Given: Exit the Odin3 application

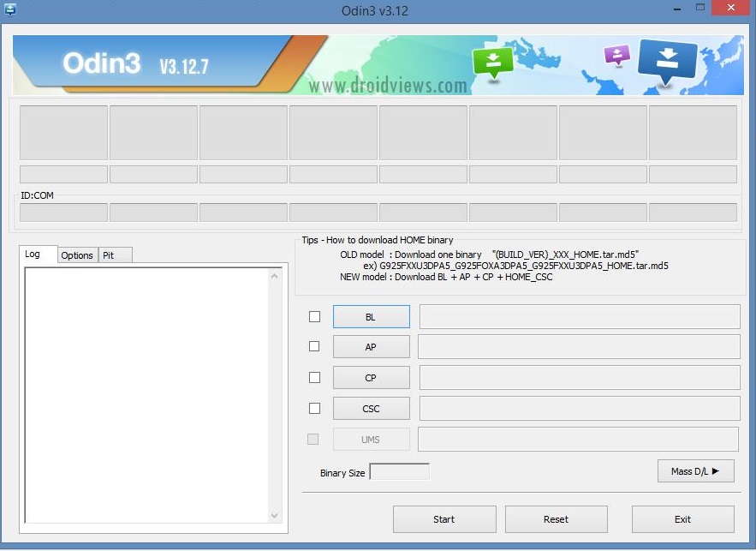Looking at the screenshot, I should [x=682, y=519].
